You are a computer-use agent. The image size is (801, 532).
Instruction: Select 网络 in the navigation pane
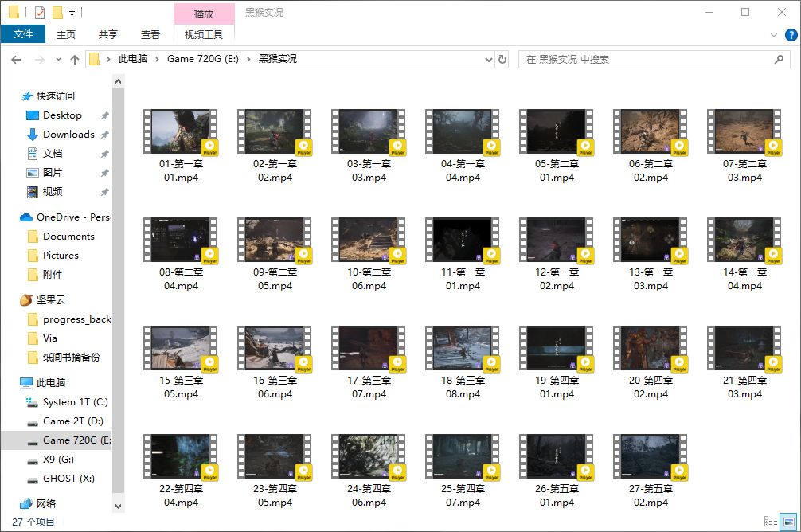[x=46, y=504]
